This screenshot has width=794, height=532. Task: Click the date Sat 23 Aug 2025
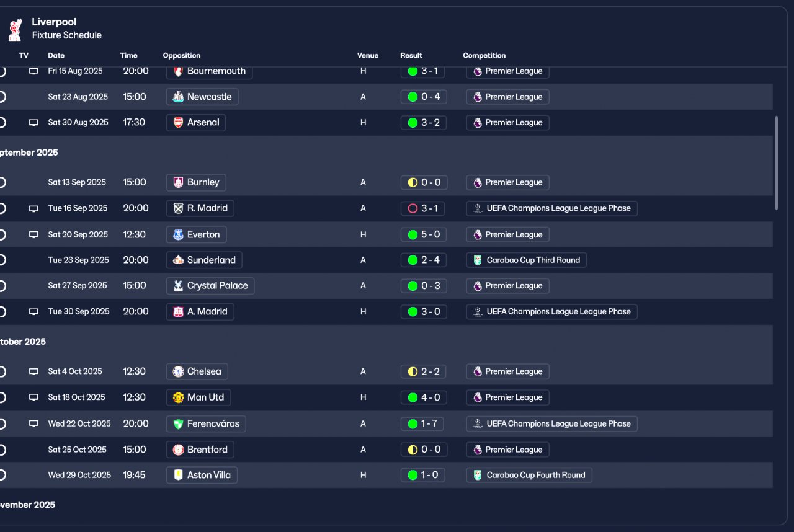tap(78, 97)
